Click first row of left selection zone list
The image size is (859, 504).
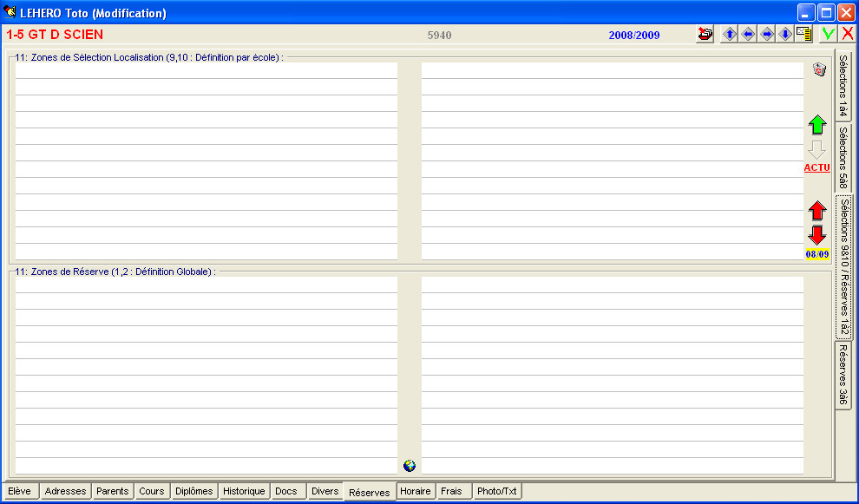pos(207,70)
